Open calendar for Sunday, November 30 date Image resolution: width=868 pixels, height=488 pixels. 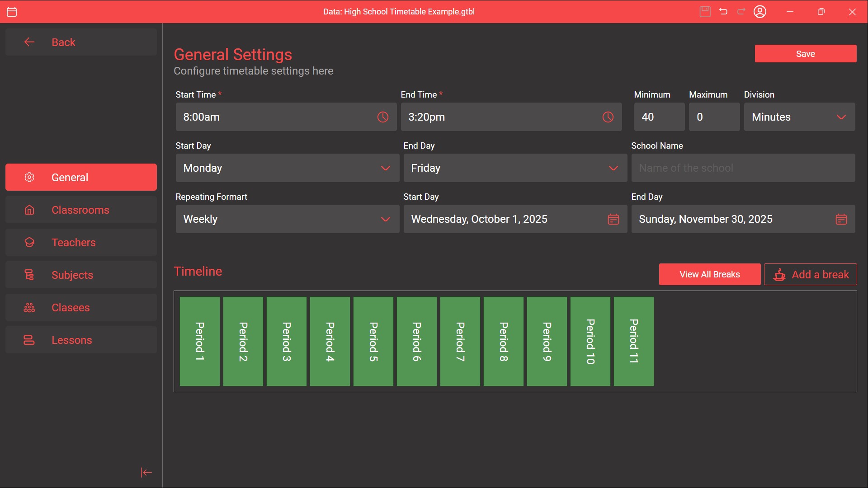pos(841,219)
